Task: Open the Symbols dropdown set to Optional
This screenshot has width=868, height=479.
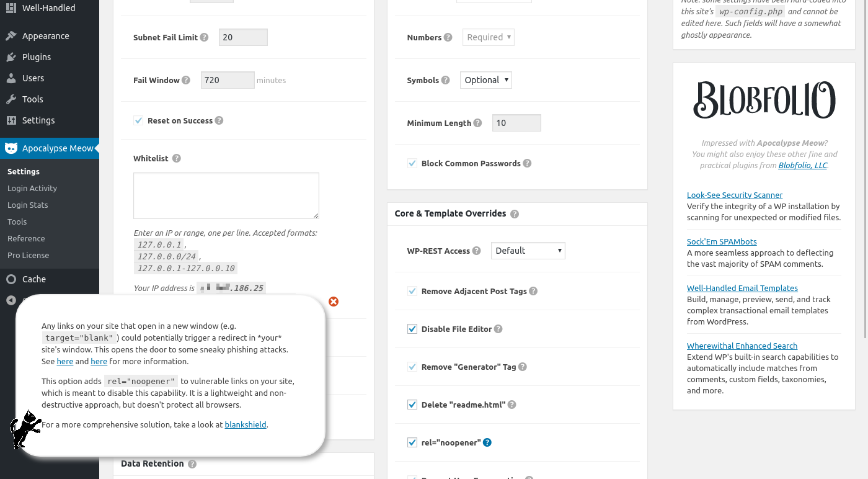Action: tap(486, 80)
